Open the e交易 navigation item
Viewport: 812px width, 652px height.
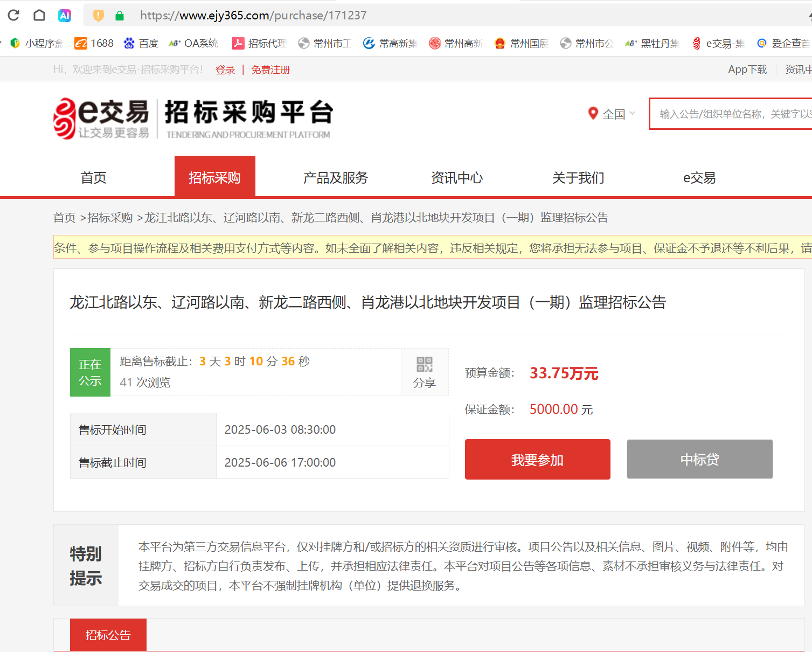699,177
